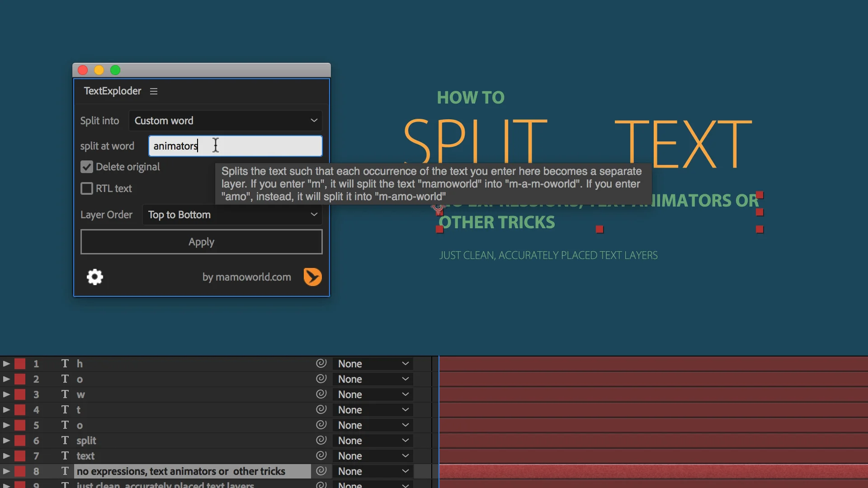
Task: Open parent dropdown for layer w
Action: click(x=373, y=394)
